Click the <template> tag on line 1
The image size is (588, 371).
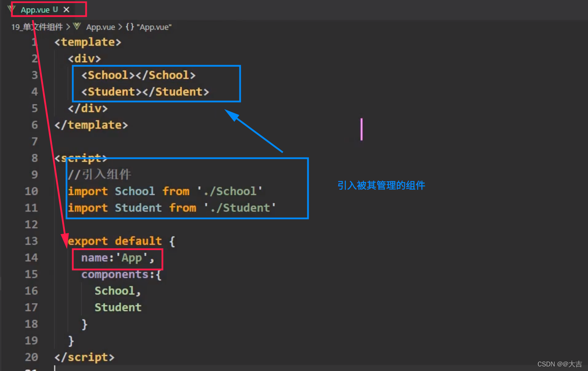click(88, 42)
